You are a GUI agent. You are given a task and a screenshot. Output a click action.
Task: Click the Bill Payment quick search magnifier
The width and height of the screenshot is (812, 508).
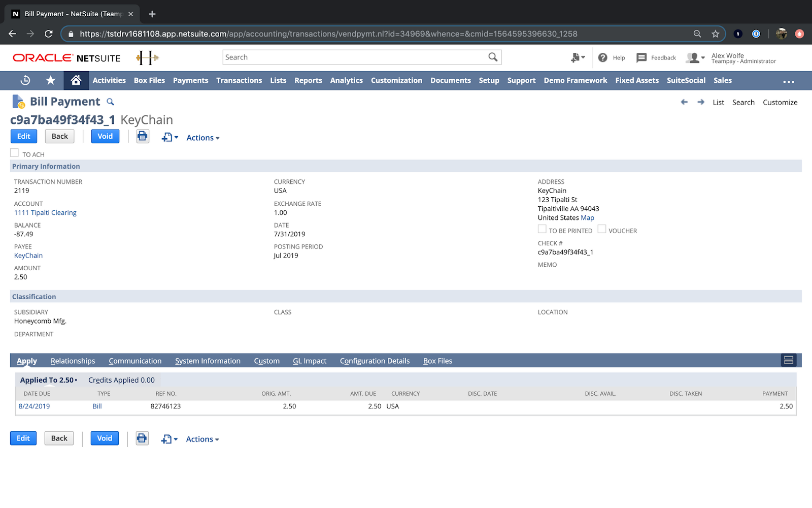110,102
